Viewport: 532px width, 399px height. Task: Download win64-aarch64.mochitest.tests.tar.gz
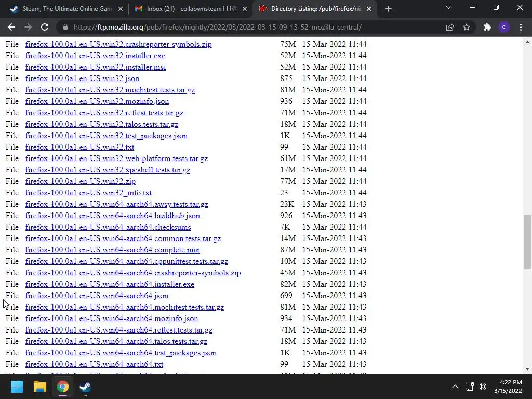[x=125, y=307]
